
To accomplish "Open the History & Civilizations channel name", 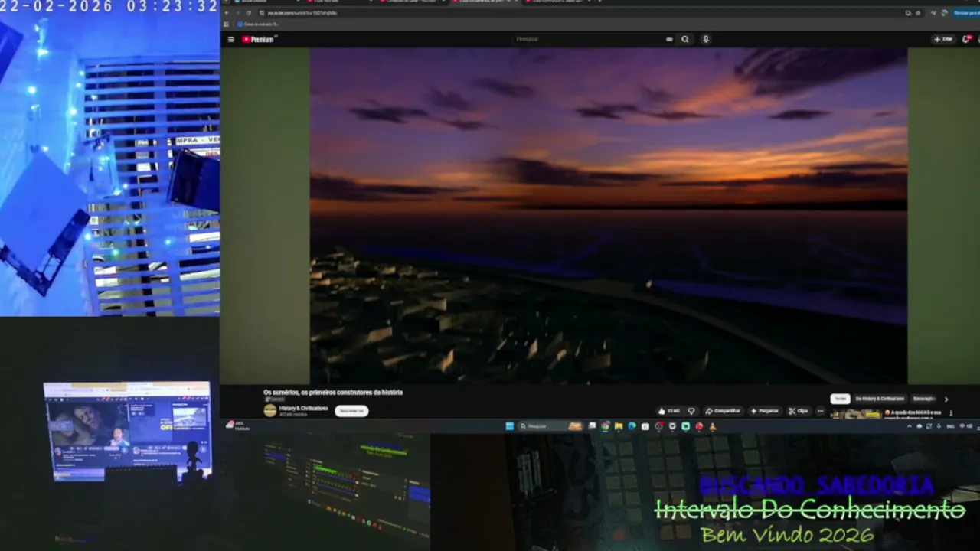I will (x=304, y=408).
